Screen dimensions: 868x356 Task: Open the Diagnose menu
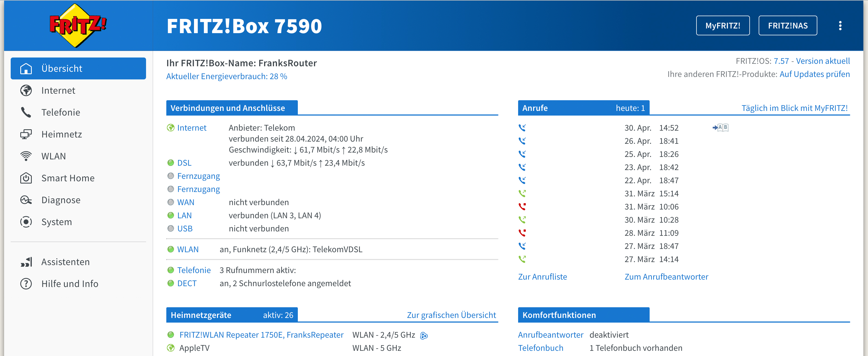(x=78, y=200)
